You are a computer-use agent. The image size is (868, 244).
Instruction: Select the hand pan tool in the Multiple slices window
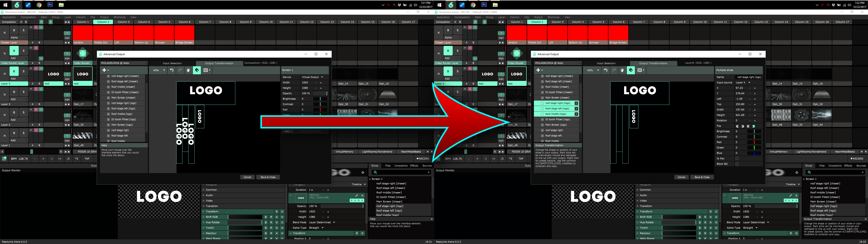(x=622, y=70)
